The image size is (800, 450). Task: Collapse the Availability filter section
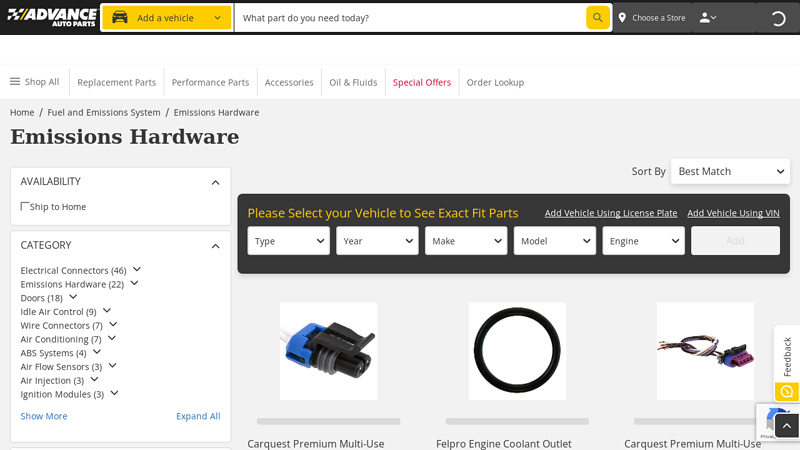coord(215,182)
